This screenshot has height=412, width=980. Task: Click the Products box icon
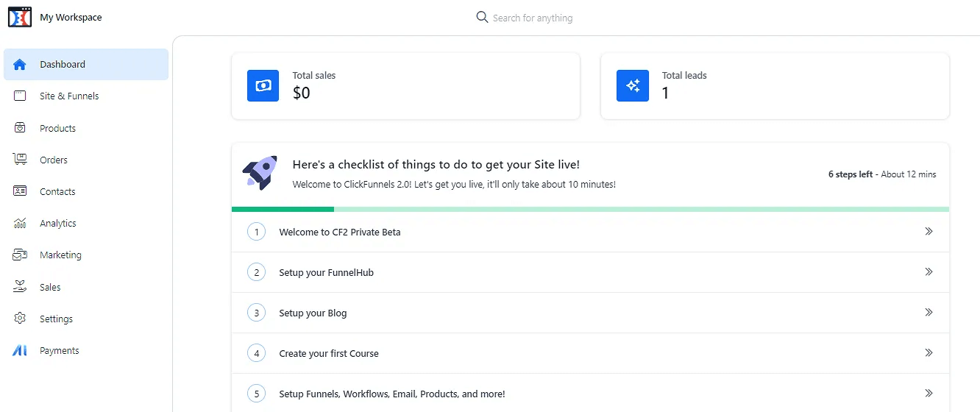pos(20,128)
